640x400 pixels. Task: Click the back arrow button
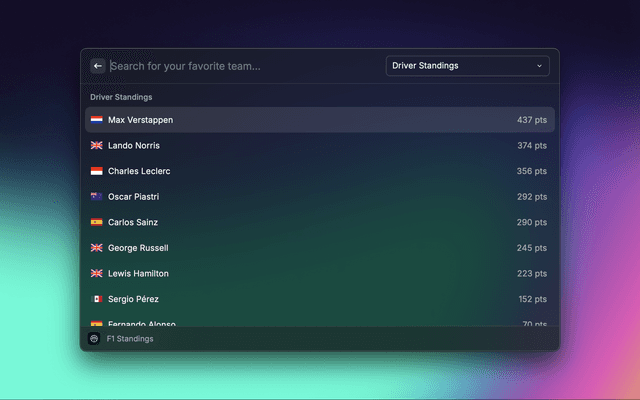tap(98, 66)
